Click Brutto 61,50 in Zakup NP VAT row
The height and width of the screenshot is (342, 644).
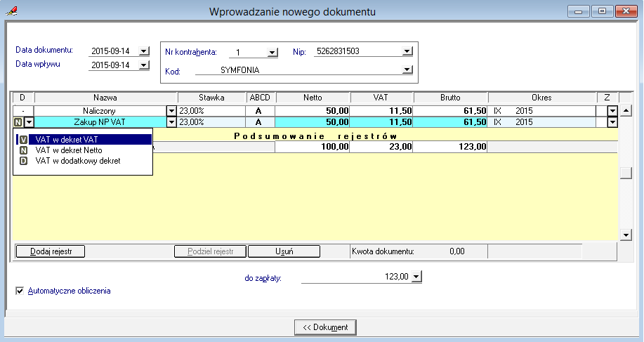[x=450, y=122]
